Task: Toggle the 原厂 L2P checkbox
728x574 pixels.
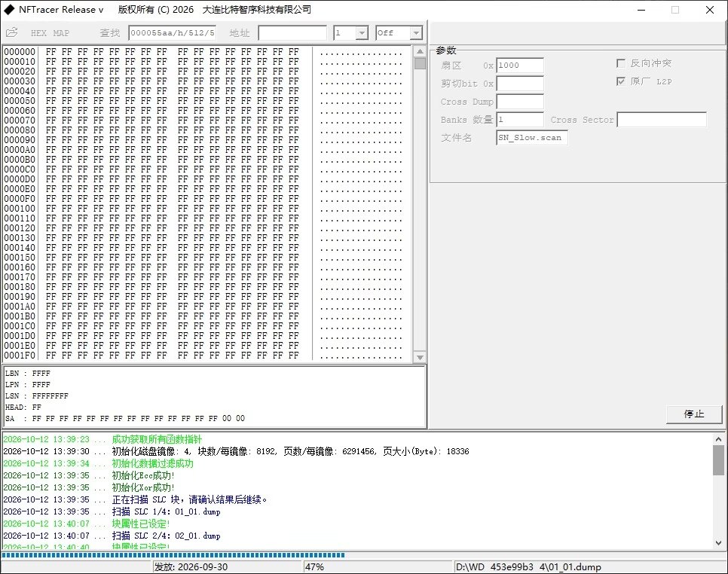Action: coord(621,81)
